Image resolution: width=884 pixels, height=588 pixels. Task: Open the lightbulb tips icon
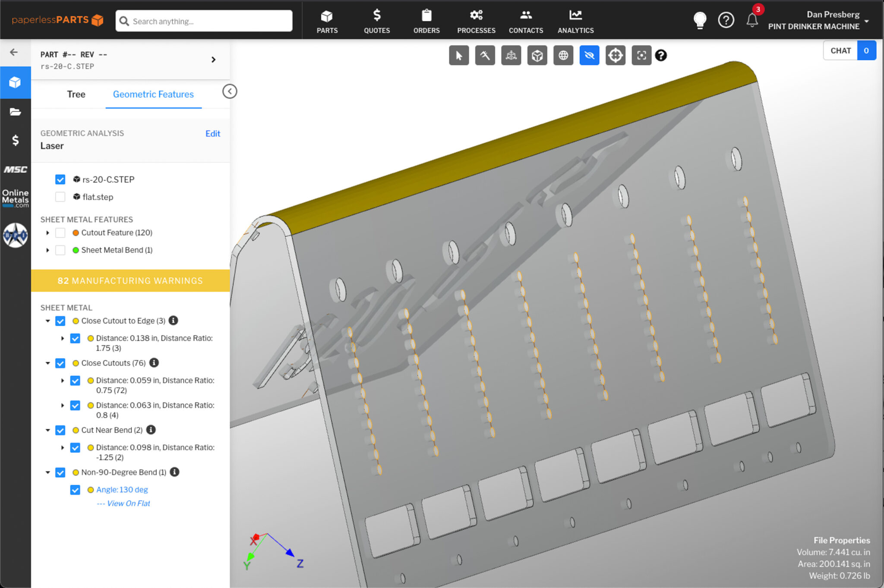(700, 20)
